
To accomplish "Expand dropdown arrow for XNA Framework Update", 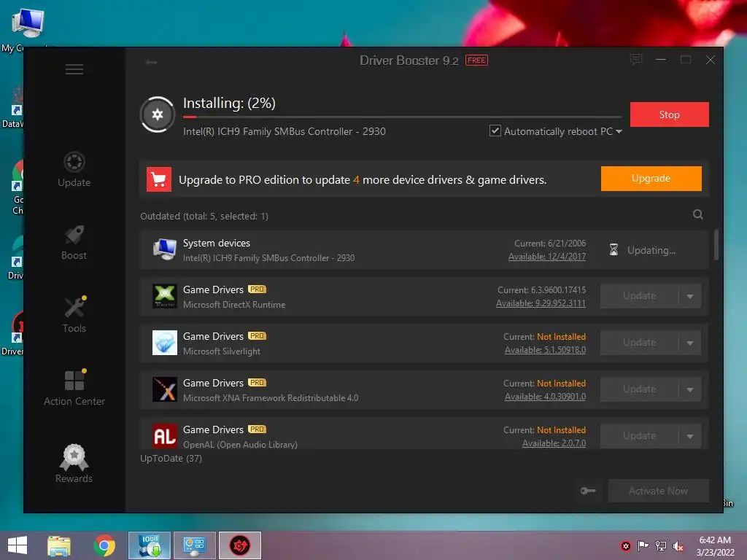I will (690, 389).
